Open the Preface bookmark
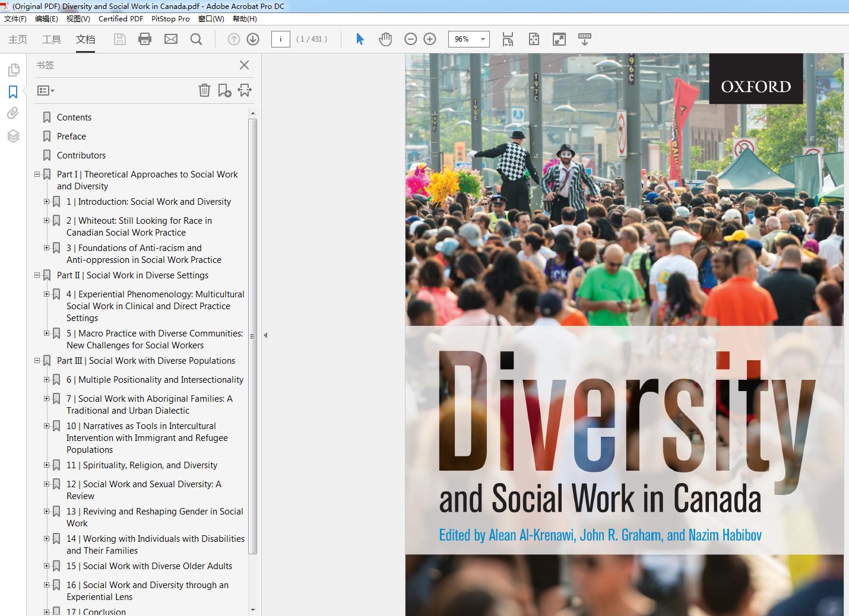The height and width of the screenshot is (616, 849). pos(71,136)
